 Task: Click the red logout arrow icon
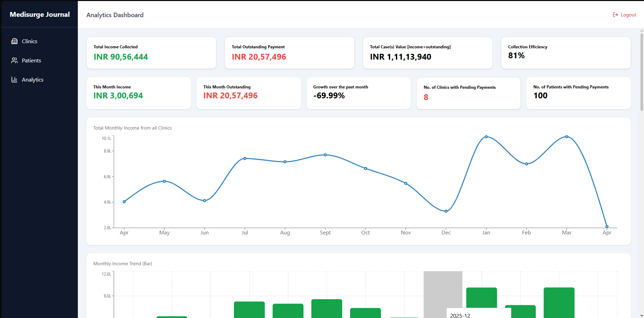coord(616,15)
